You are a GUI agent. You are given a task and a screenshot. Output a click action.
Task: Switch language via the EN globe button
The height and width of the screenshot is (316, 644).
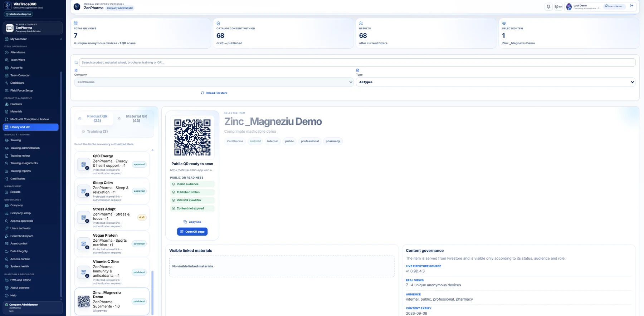tap(558, 6)
